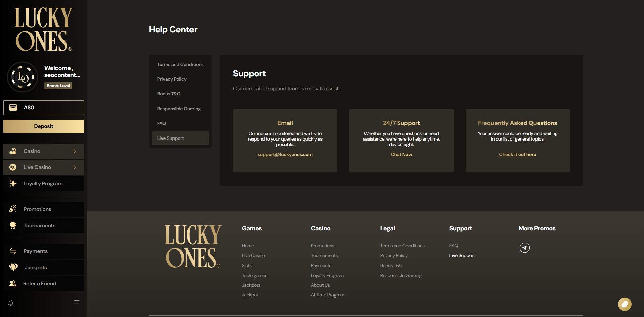Click footer Tournaments link

point(324,255)
